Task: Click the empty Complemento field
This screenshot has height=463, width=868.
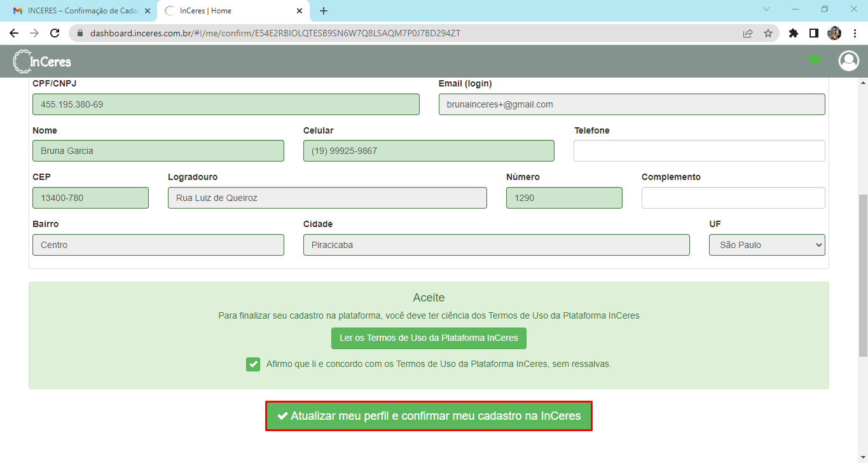Action: 733,198
